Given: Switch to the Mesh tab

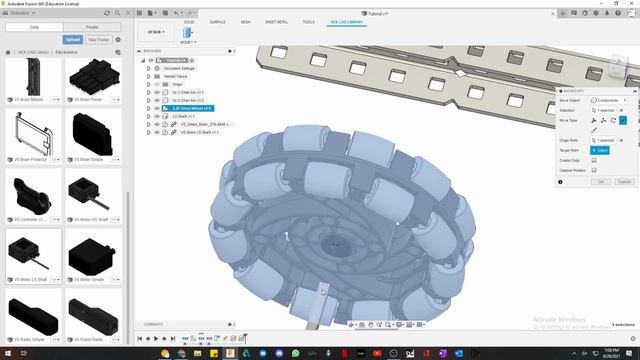Looking at the screenshot, I should [245, 22].
